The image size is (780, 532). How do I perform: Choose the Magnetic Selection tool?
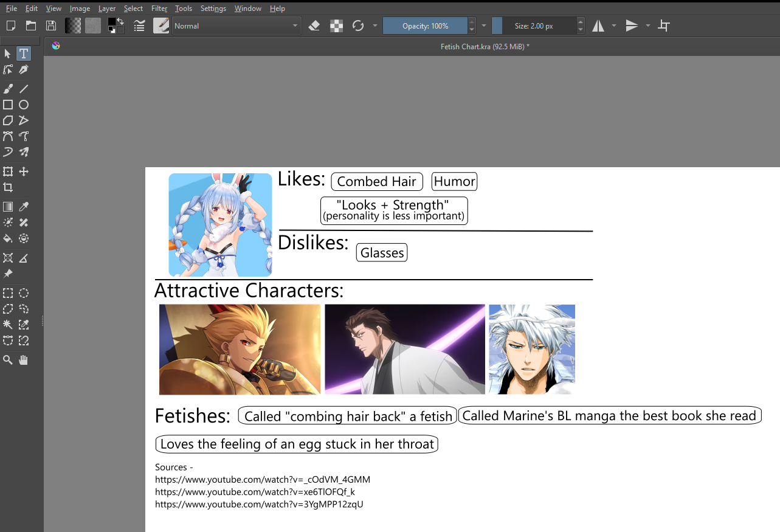[x=24, y=340]
